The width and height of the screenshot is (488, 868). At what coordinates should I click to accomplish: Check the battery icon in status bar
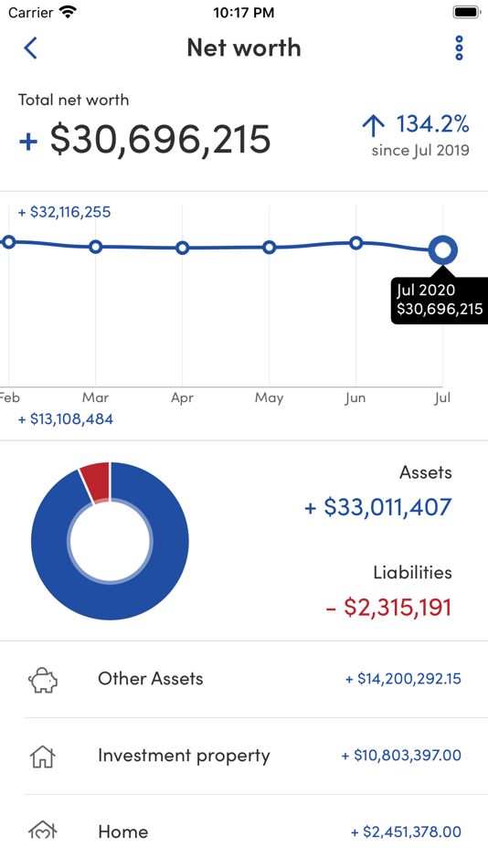[x=466, y=12]
